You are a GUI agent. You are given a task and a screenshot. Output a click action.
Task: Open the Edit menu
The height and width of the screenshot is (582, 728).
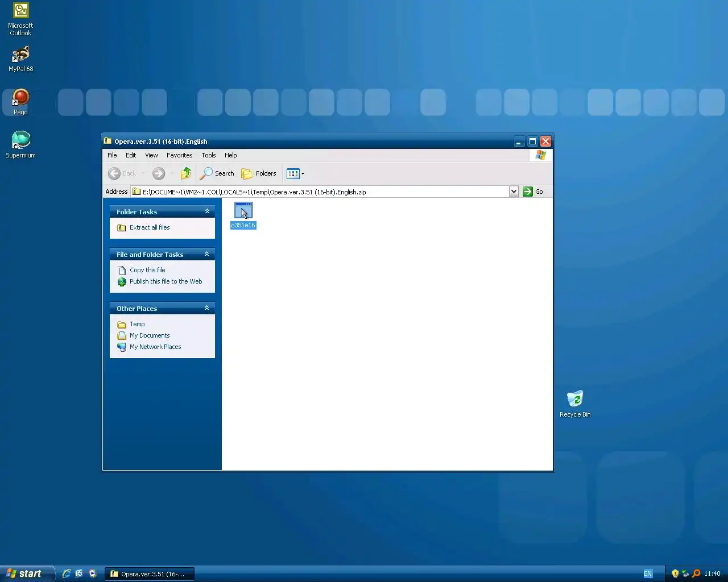131,155
